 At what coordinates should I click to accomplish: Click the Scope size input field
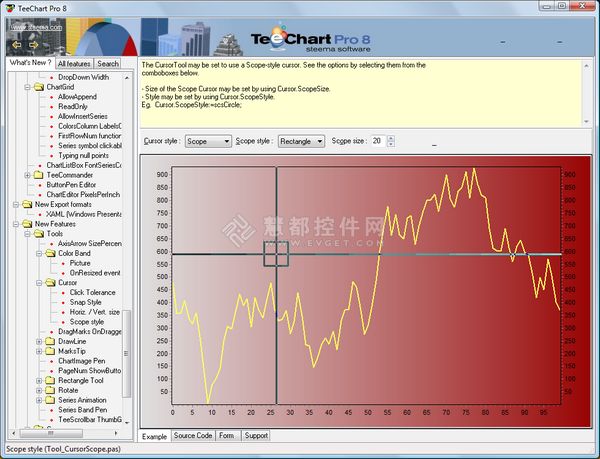pos(379,141)
